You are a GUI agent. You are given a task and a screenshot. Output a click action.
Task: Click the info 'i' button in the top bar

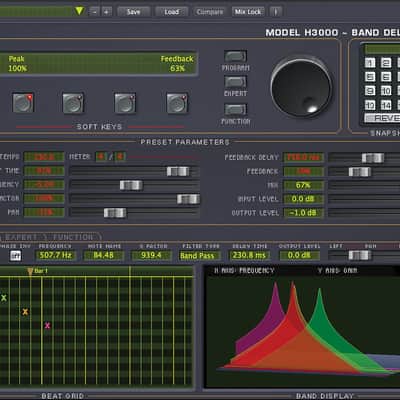click(x=275, y=12)
